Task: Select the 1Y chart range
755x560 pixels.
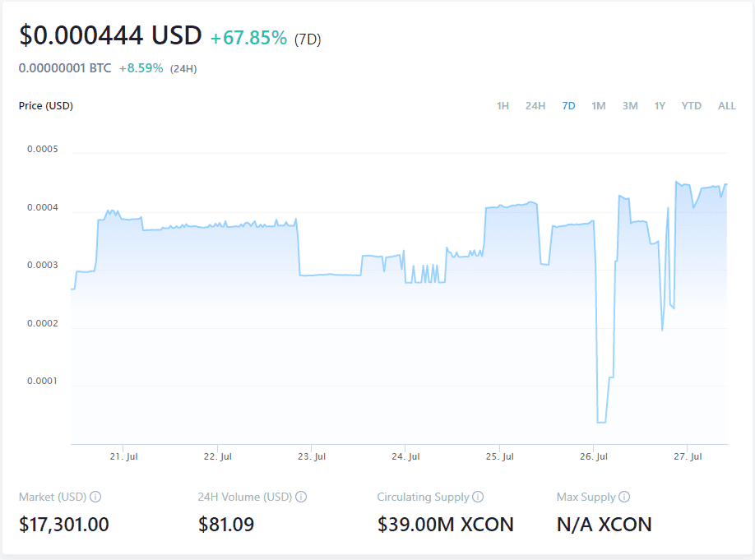Action: pyautogui.click(x=660, y=105)
